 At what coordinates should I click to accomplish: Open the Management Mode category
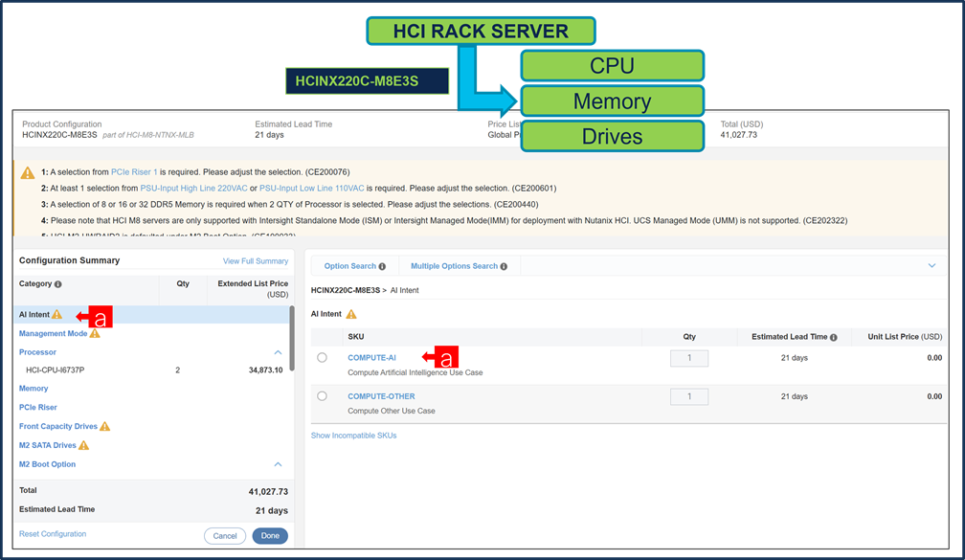click(x=53, y=333)
